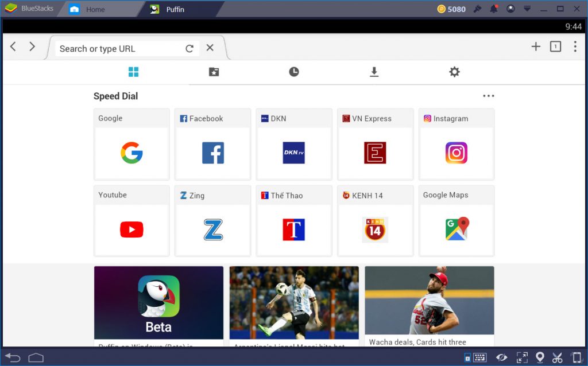Open the Youtube speed dial tile
The width and height of the screenshot is (588, 366).
click(131, 221)
